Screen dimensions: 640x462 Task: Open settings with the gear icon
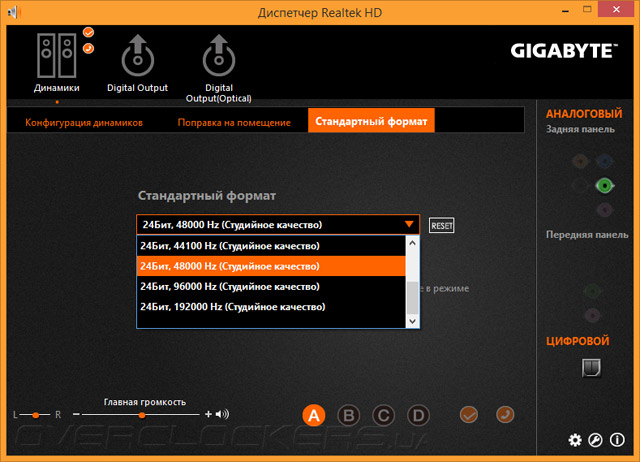pyautogui.click(x=575, y=440)
